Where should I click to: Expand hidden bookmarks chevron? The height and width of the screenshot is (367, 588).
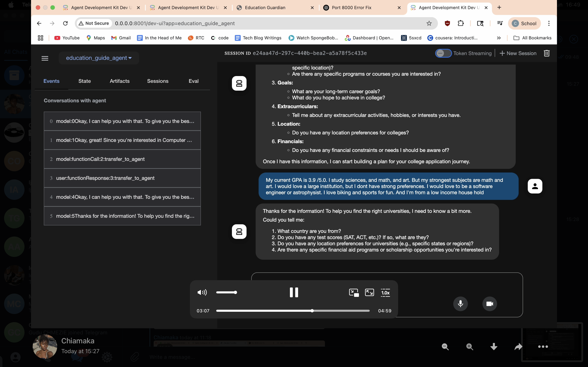coord(499,38)
